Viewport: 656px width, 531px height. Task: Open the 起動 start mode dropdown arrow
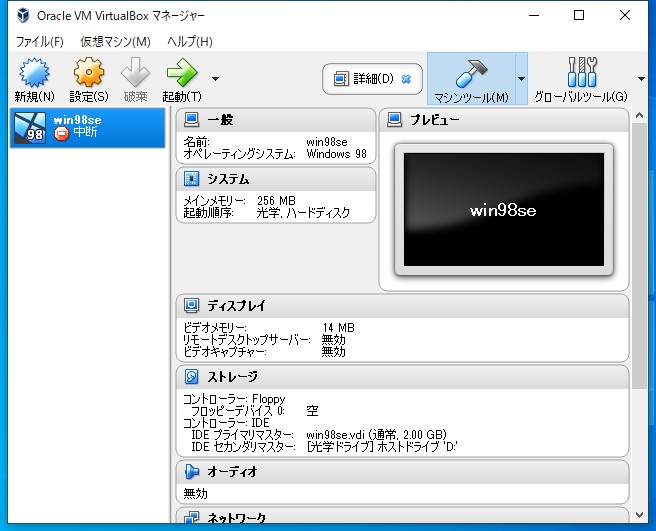click(x=215, y=78)
